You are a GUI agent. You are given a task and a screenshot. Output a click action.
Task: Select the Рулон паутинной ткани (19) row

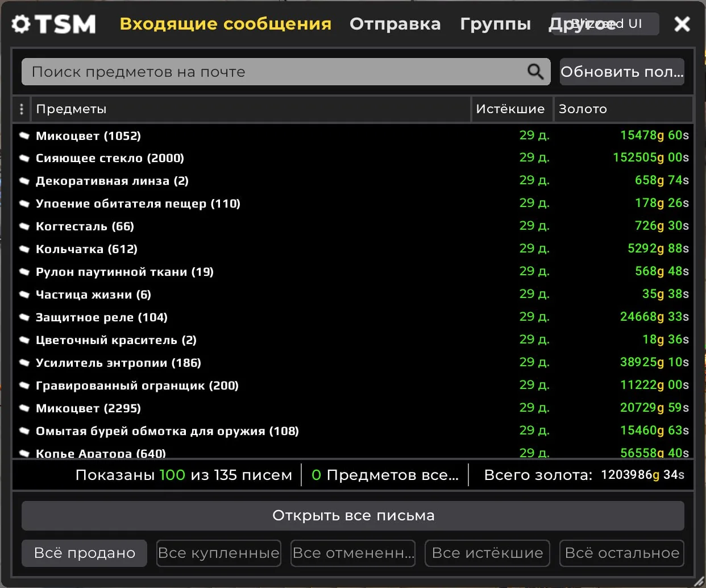pos(353,272)
